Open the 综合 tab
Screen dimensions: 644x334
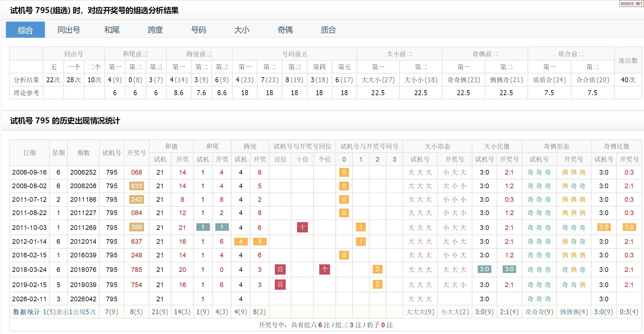click(25, 30)
